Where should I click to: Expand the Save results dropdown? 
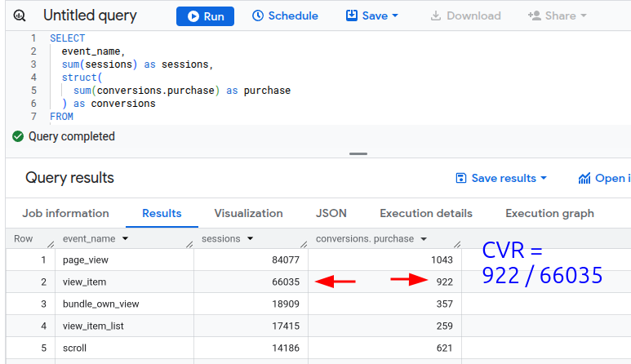click(501, 178)
